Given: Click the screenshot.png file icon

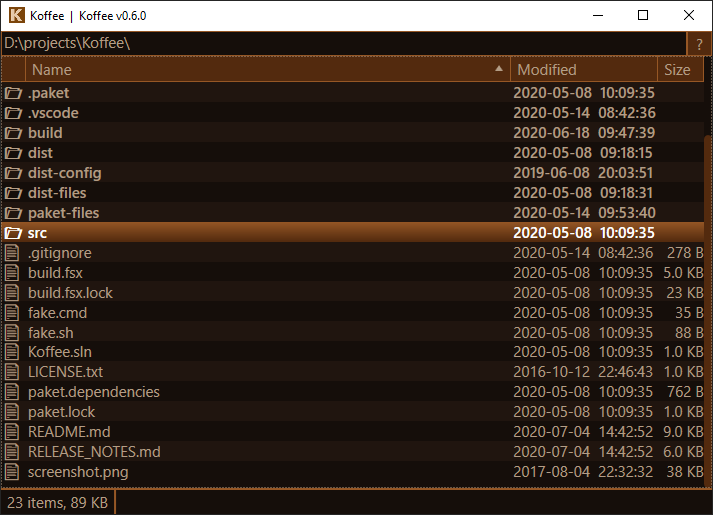Looking at the screenshot, I should click(x=12, y=472).
